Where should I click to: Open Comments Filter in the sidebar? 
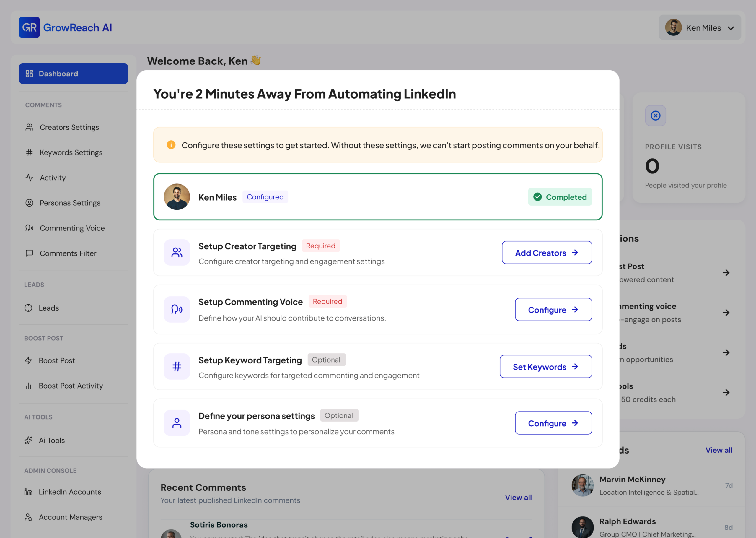click(61, 253)
